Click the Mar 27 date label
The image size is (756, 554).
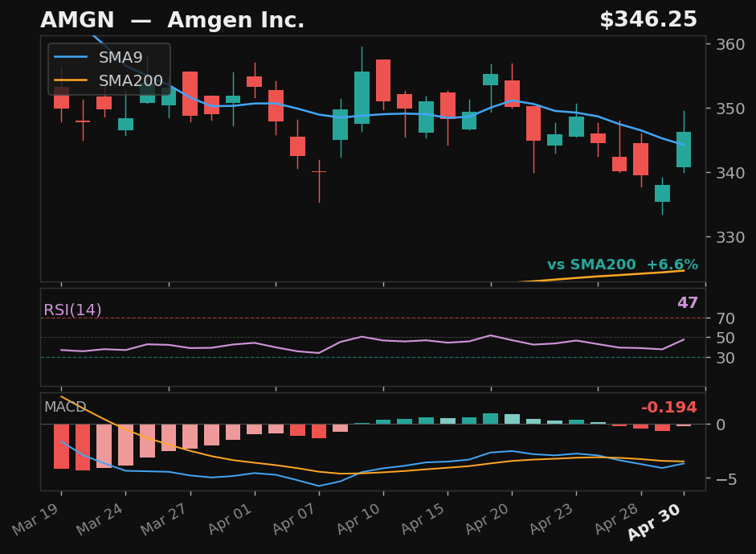(165, 519)
